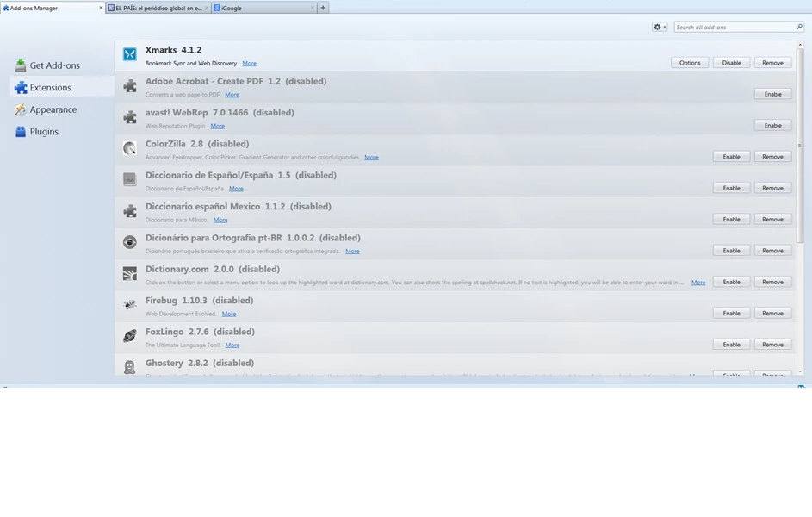Click the Extensions puzzle icon in sidebar

tap(20, 88)
